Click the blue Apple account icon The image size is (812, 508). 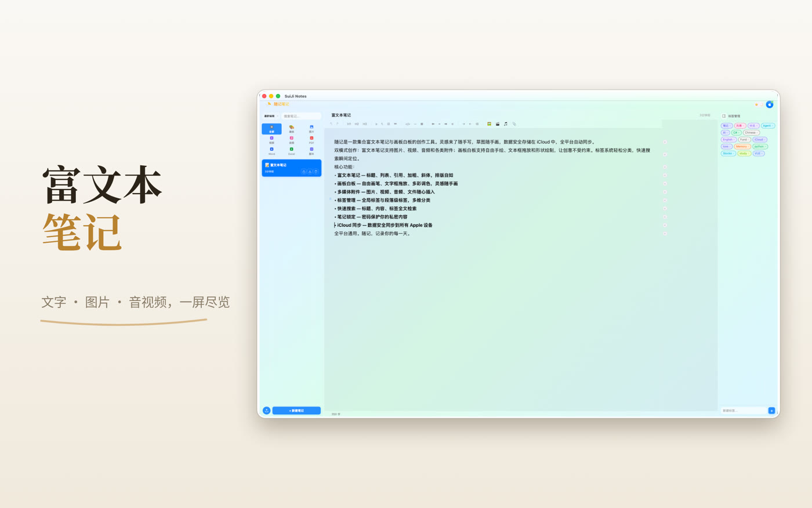[770, 104]
